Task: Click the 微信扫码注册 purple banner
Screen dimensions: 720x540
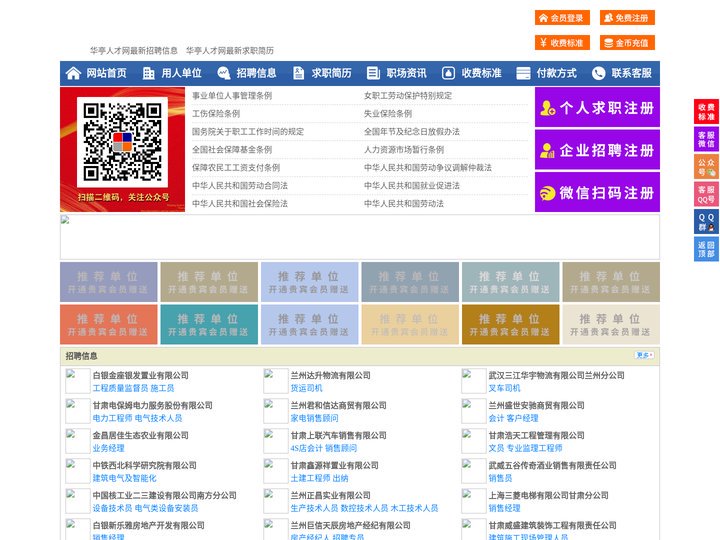Action: point(597,192)
